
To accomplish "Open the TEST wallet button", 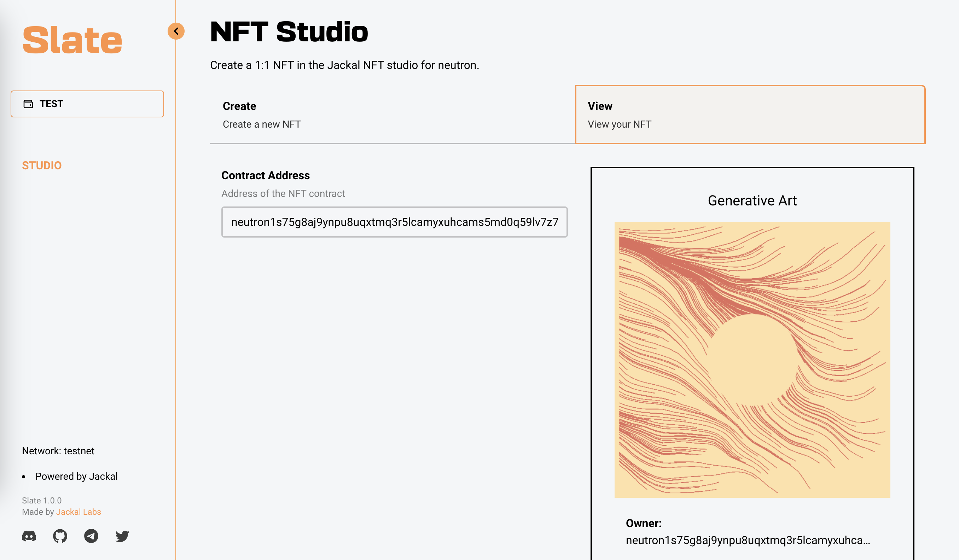I will pos(87,104).
